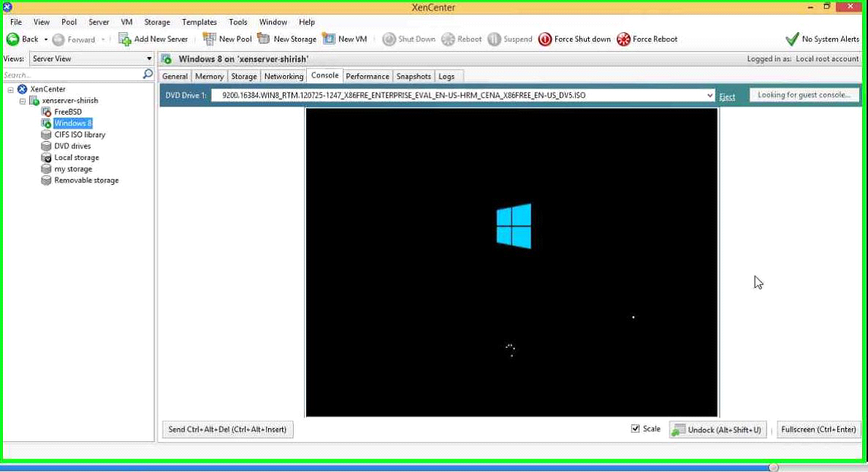The height and width of the screenshot is (472, 868).
Task: Select the Removable storage tree item label
Action: coord(86,180)
